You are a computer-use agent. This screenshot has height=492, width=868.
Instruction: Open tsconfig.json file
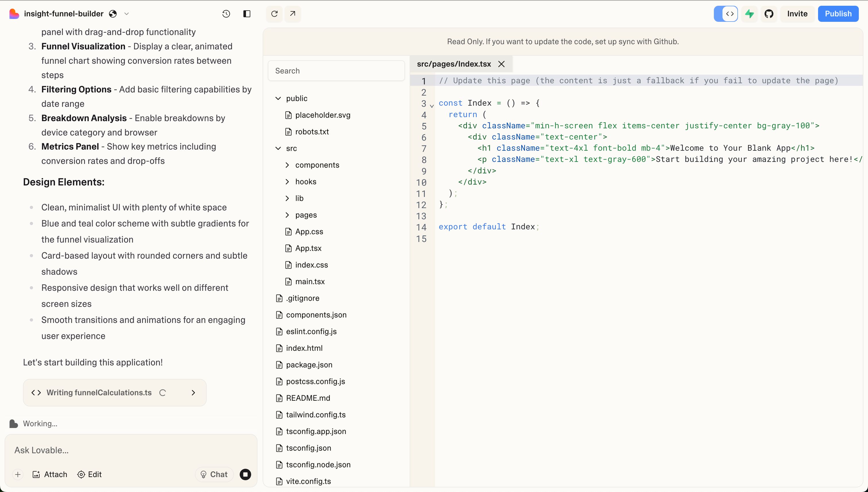pos(304,448)
